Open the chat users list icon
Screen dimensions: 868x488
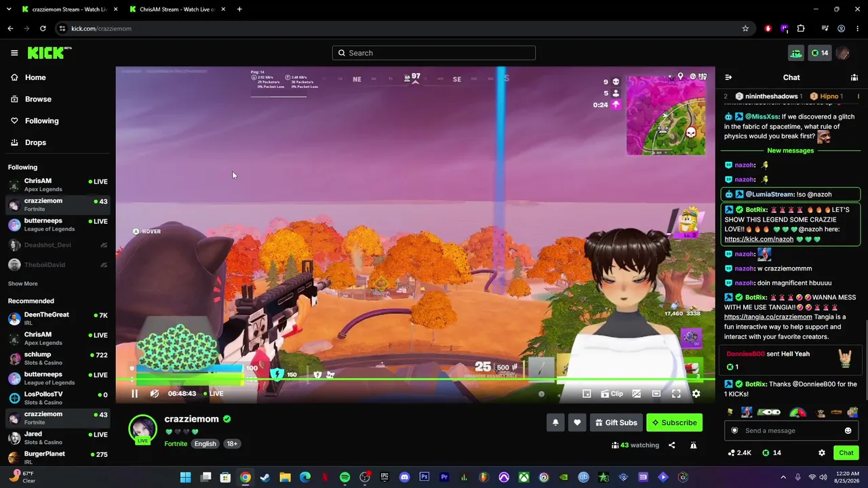[x=854, y=77]
